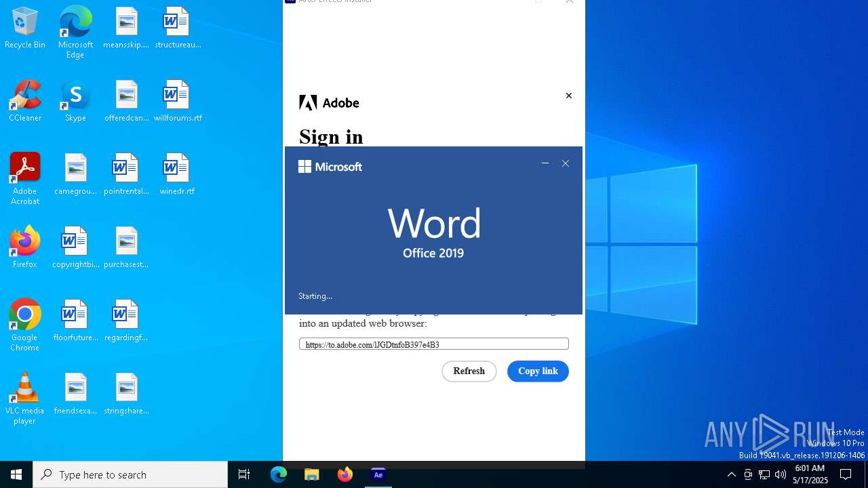Image resolution: width=868 pixels, height=488 pixels.
Task: Open Firefox desktop shortcut
Action: tap(25, 247)
